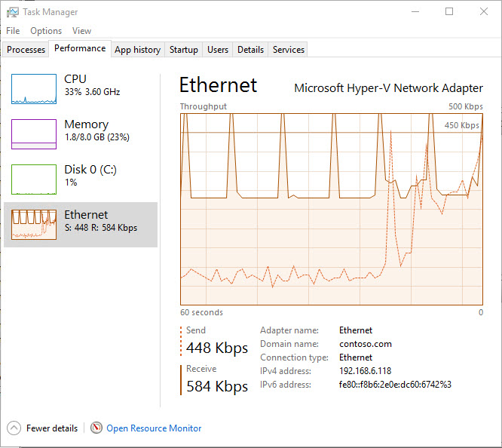
Task: Open Resource Monitor link
Action: (154, 428)
